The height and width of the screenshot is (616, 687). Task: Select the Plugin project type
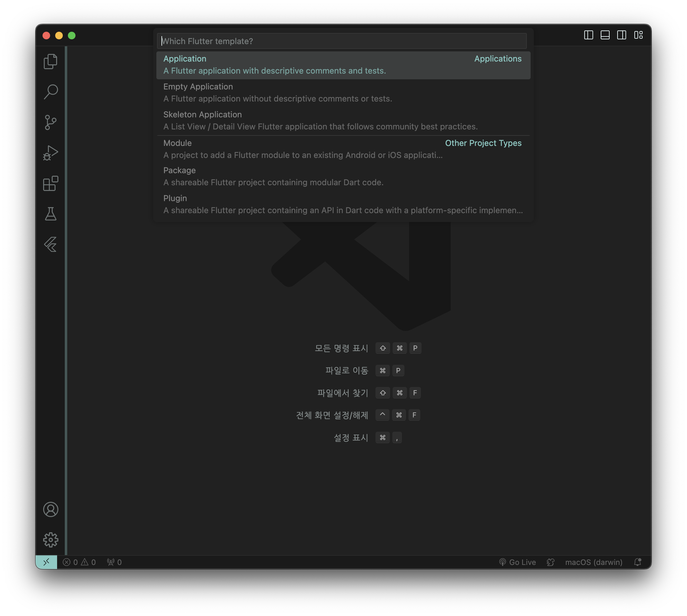343,204
